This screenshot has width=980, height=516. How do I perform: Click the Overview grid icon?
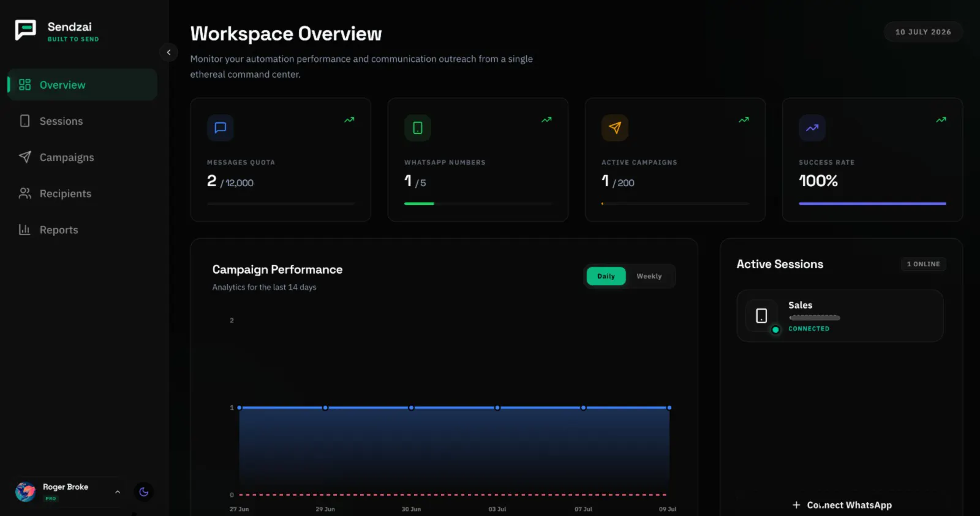pyautogui.click(x=24, y=84)
